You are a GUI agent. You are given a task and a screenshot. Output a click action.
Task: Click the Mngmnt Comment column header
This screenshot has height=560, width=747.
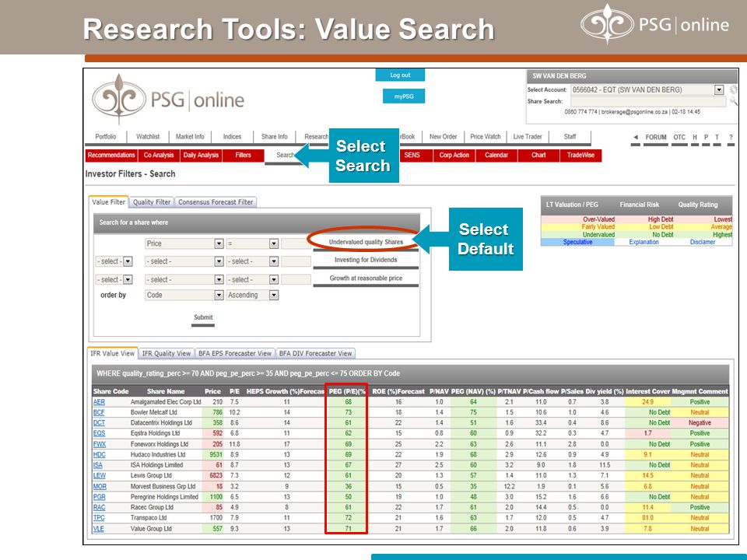pos(700,391)
